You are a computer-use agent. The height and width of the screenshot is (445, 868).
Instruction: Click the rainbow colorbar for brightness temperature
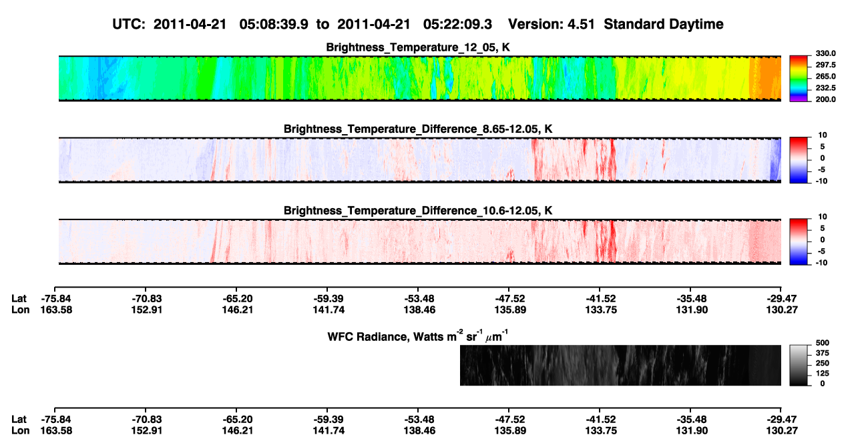(x=799, y=79)
